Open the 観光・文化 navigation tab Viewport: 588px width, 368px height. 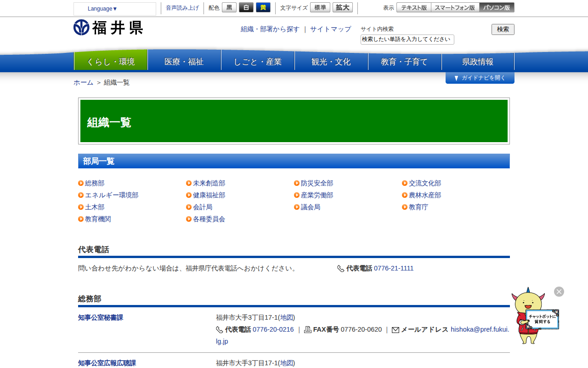331,62
